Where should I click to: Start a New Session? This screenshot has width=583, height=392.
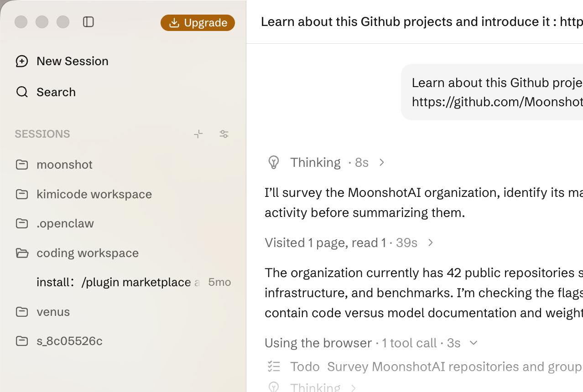[x=62, y=61]
